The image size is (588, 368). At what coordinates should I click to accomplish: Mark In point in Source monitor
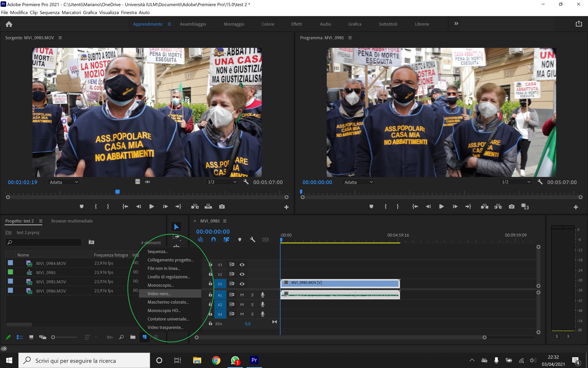[96, 207]
